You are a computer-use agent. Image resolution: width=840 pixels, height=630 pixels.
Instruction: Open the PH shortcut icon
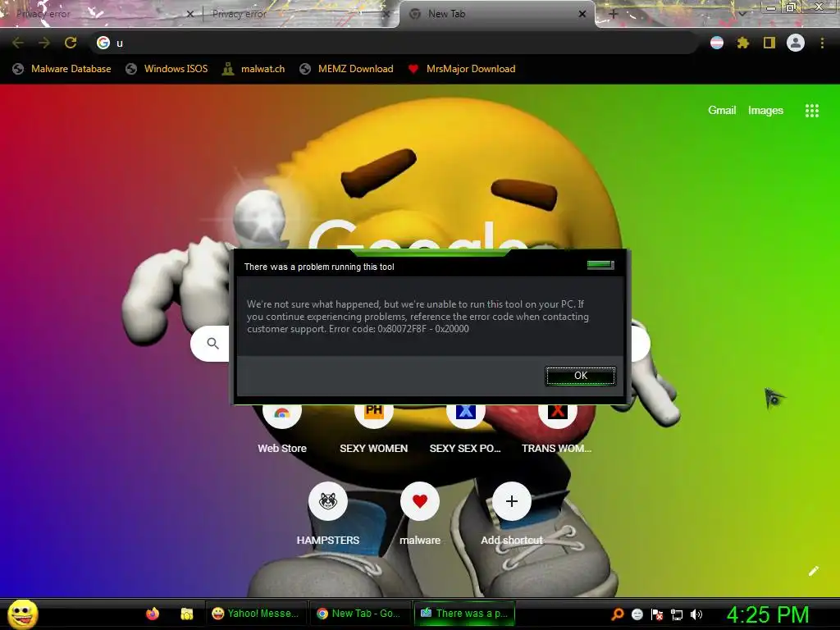[374, 413]
